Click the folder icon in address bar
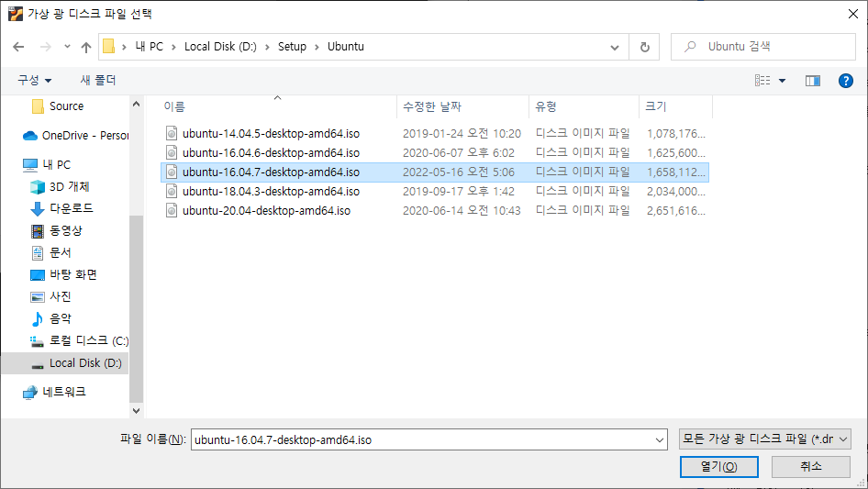868x489 pixels. [109, 47]
